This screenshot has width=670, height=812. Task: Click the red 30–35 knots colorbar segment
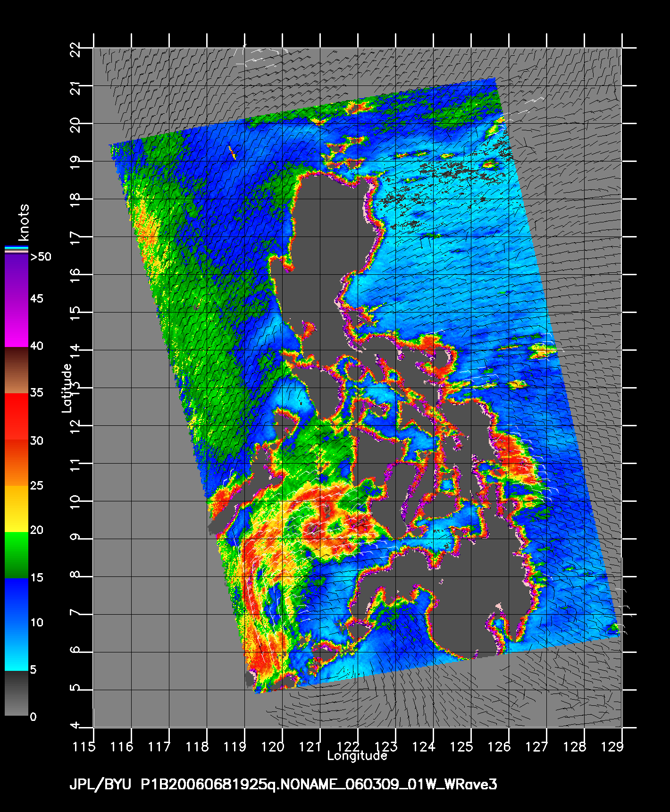tap(16, 417)
